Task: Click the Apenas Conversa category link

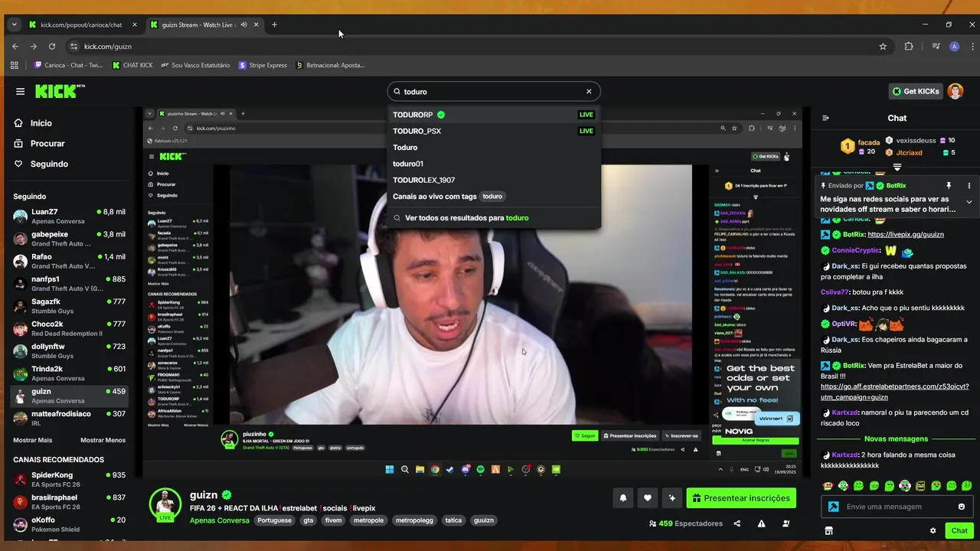Action: [x=220, y=520]
